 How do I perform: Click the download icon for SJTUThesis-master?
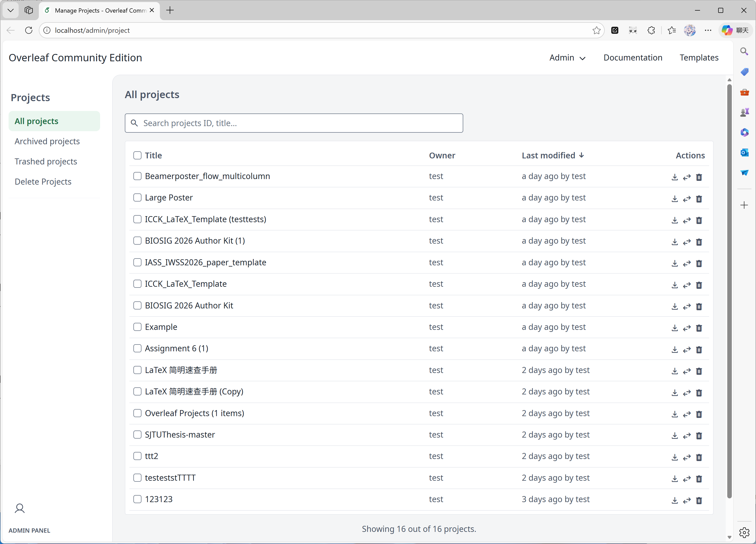click(675, 436)
